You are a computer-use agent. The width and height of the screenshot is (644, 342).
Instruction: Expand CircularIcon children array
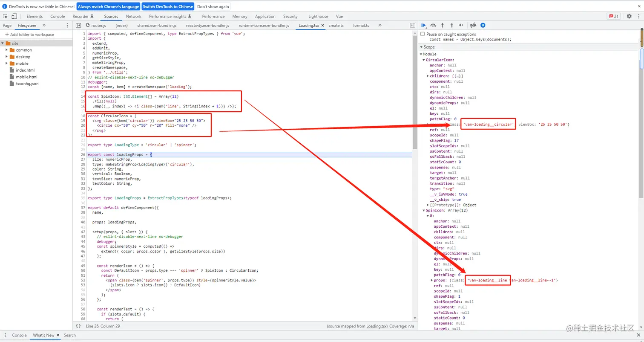tap(428, 76)
